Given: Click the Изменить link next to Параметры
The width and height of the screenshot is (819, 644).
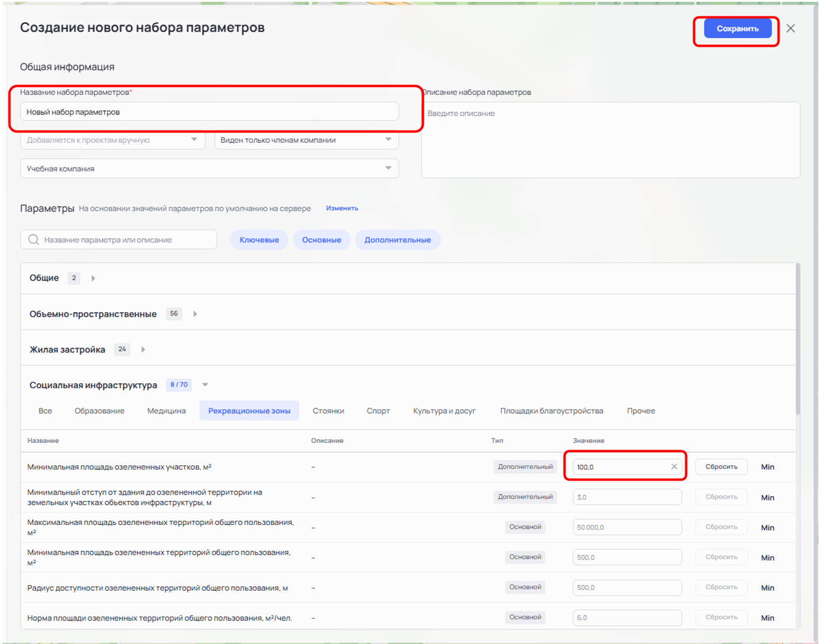Looking at the screenshot, I should point(342,208).
